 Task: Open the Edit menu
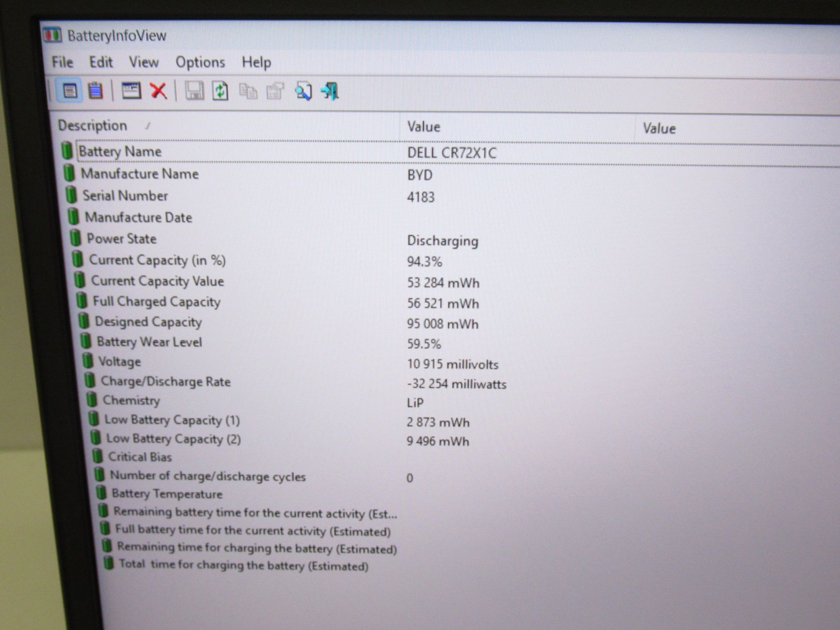101,62
